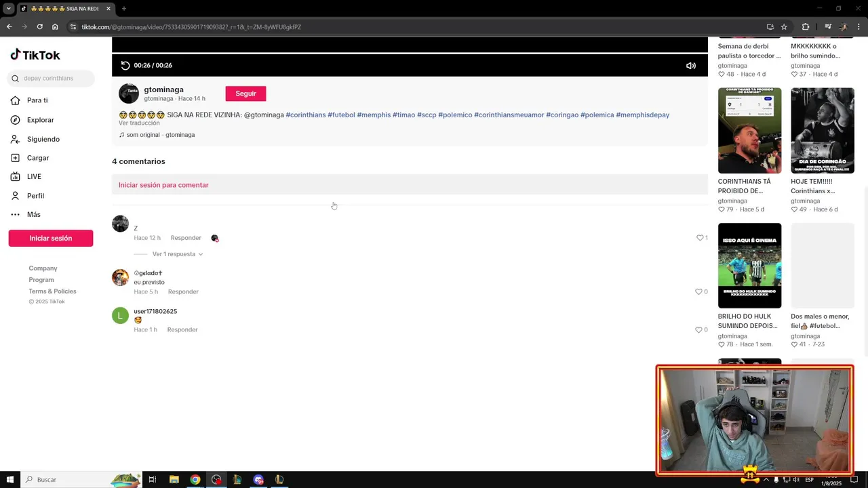868x488 pixels.
Task: Click 'Iniciar sesión para comentar' box
Action: click(x=410, y=185)
